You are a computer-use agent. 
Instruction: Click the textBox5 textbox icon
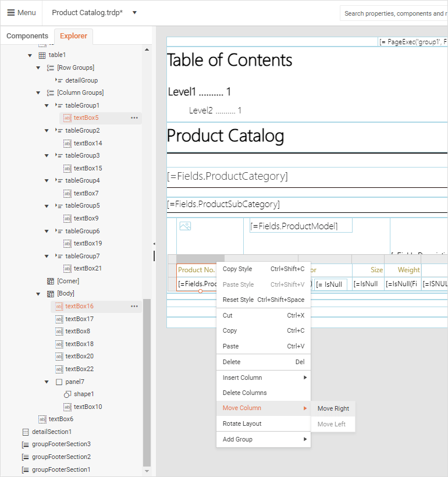point(67,118)
